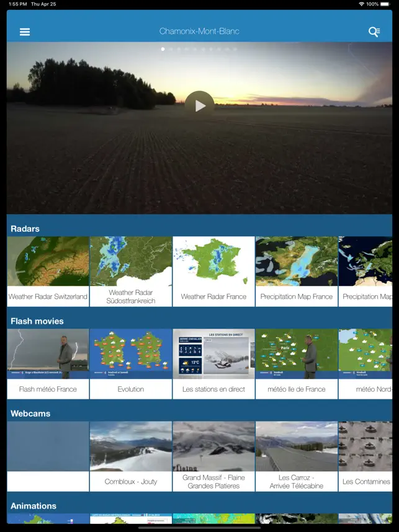Screen dimensions: 399x532
Task: Open Precipitation Map France tile
Action: coord(297,272)
